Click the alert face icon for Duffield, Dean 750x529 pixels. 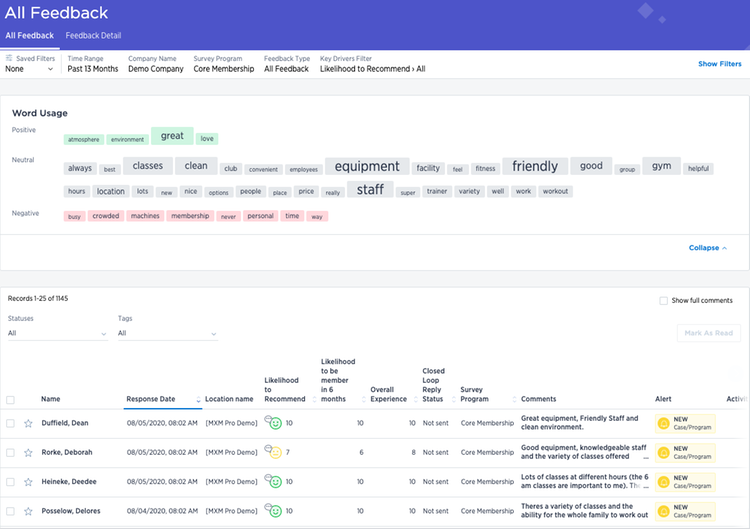(662, 424)
